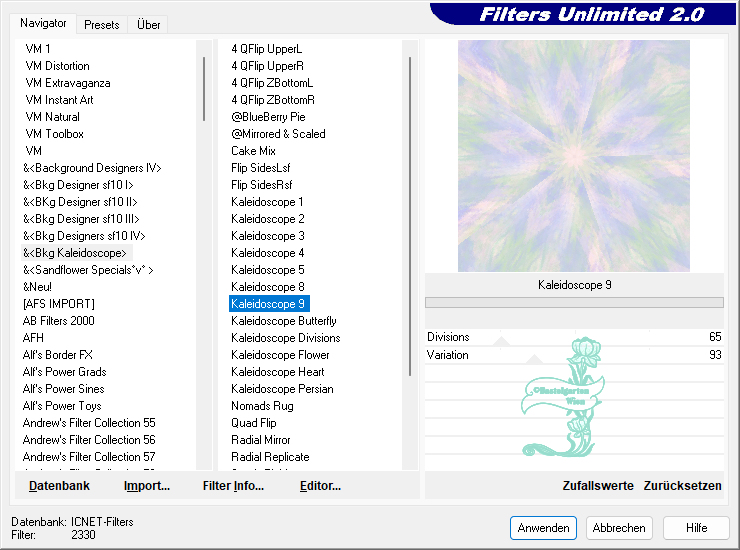Open the Über tab
The width and height of the screenshot is (740, 550).
148,24
